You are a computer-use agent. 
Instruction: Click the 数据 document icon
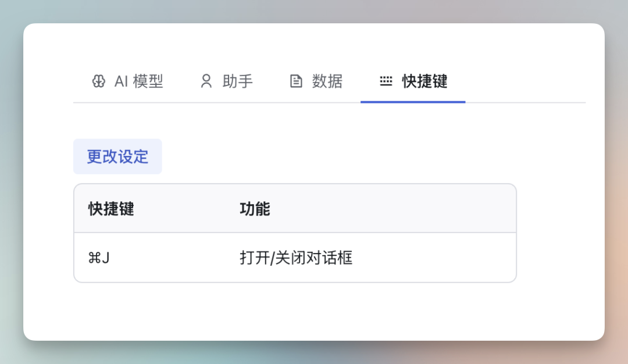point(295,81)
